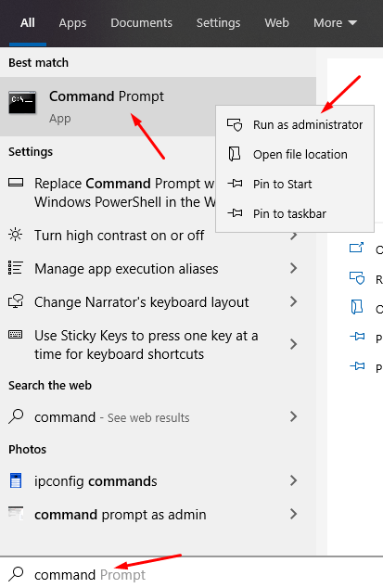Expand arrow for command web results
Screen dimensions: 383x588
294,416
